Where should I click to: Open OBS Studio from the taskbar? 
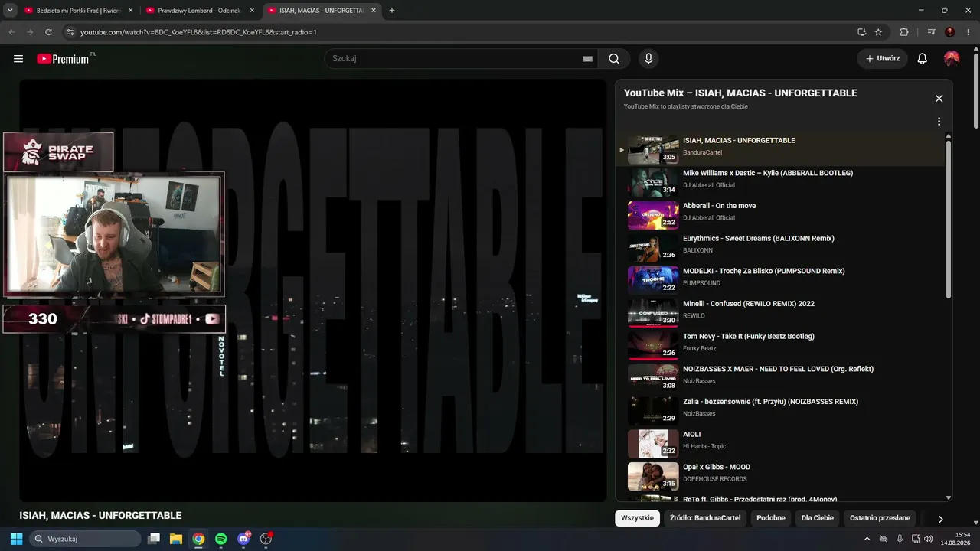[x=266, y=539]
